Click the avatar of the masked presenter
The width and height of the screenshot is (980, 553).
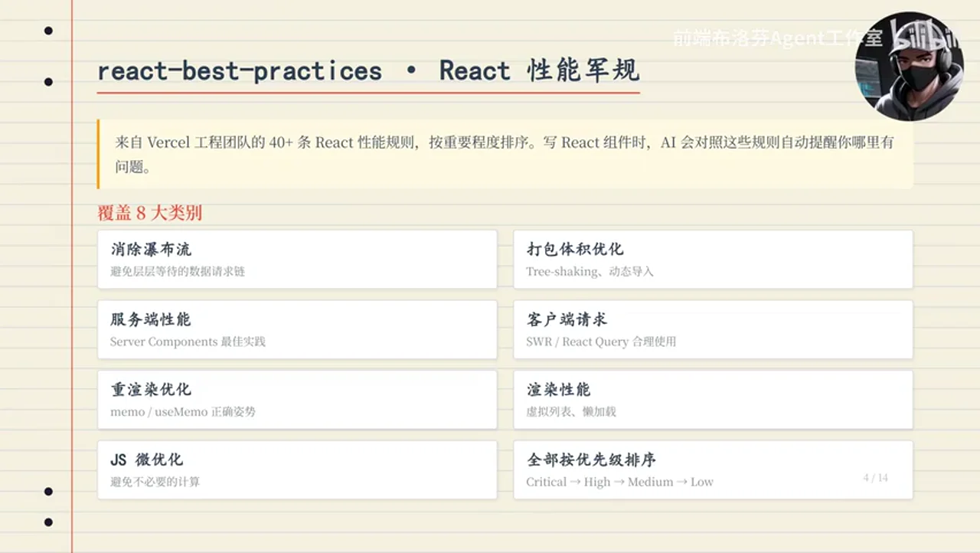click(x=909, y=66)
